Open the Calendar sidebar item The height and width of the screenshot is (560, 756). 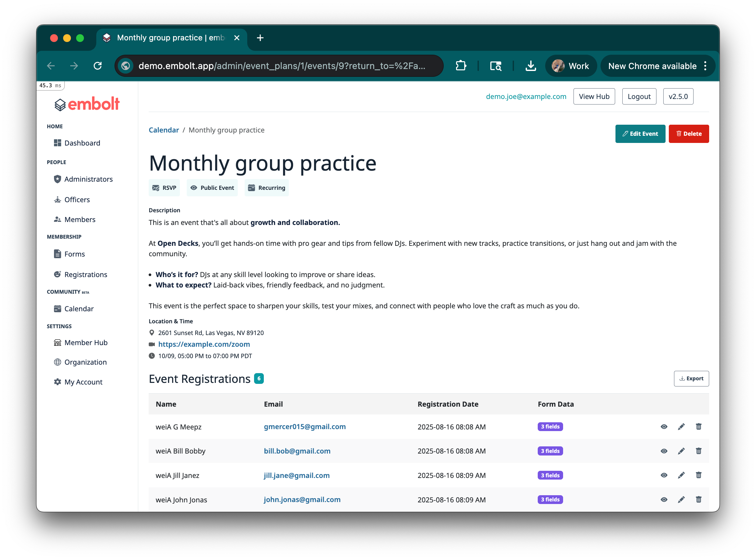click(x=79, y=308)
